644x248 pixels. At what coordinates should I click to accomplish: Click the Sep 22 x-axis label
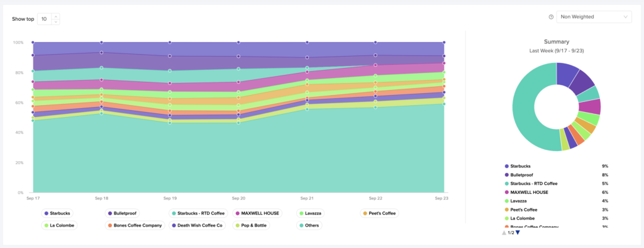tap(375, 198)
